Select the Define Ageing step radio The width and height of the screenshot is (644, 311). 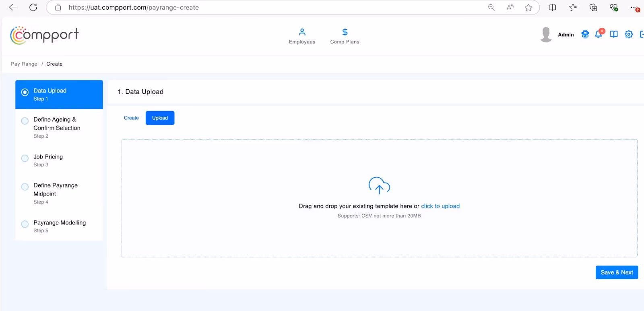pos(25,121)
